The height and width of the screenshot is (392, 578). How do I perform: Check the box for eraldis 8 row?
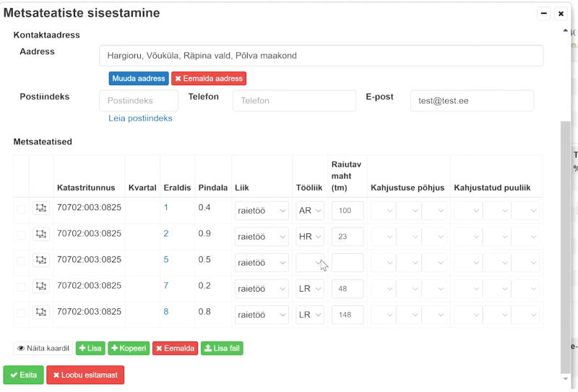21,313
